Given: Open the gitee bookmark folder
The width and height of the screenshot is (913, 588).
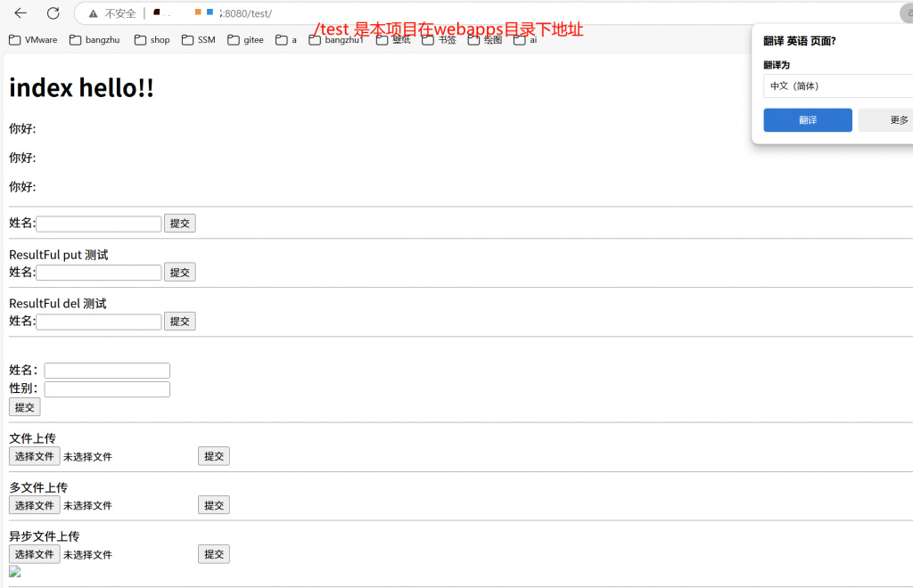Looking at the screenshot, I should (246, 39).
